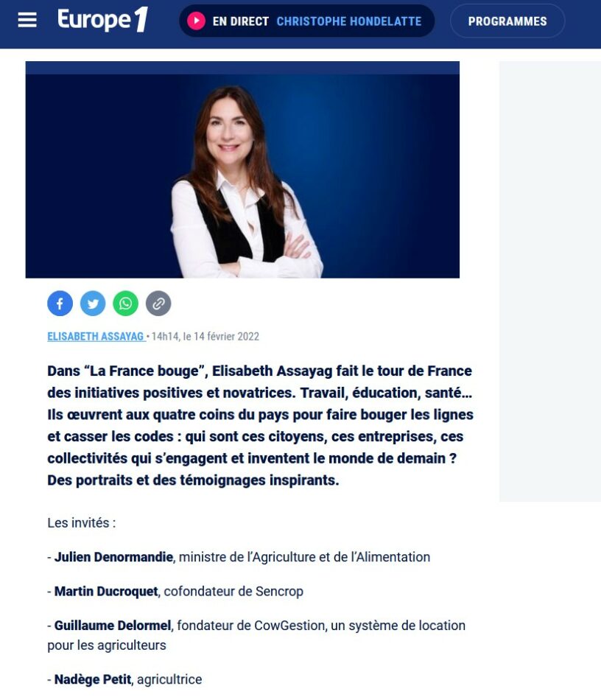Share article on Facebook

pyautogui.click(x=60, y=304)
